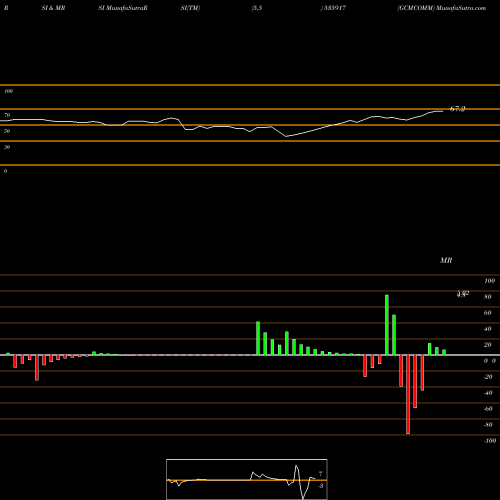Click the end of the RSI line

point(443,111)
